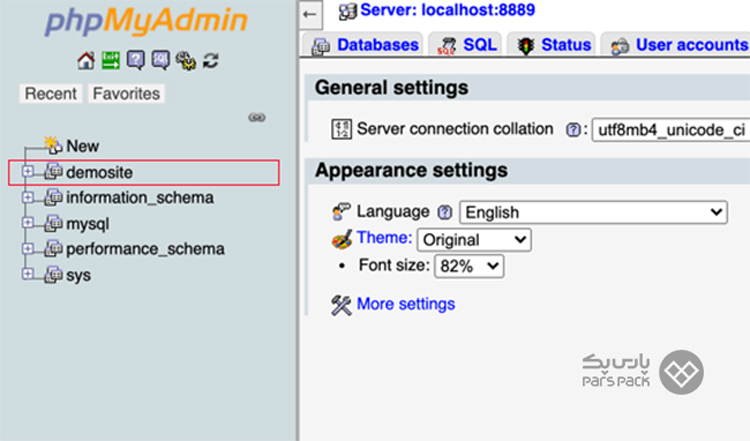
Task: Select the mysql database name
Action: click(x=88, y=224)
